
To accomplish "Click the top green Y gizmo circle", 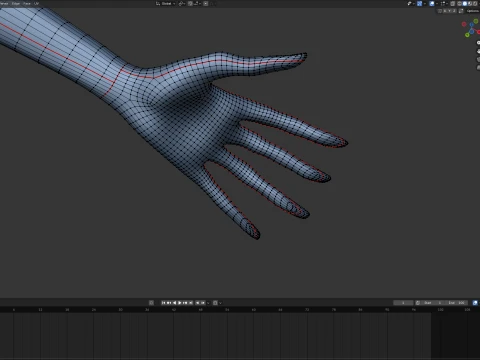I will (x=476, y=21).
